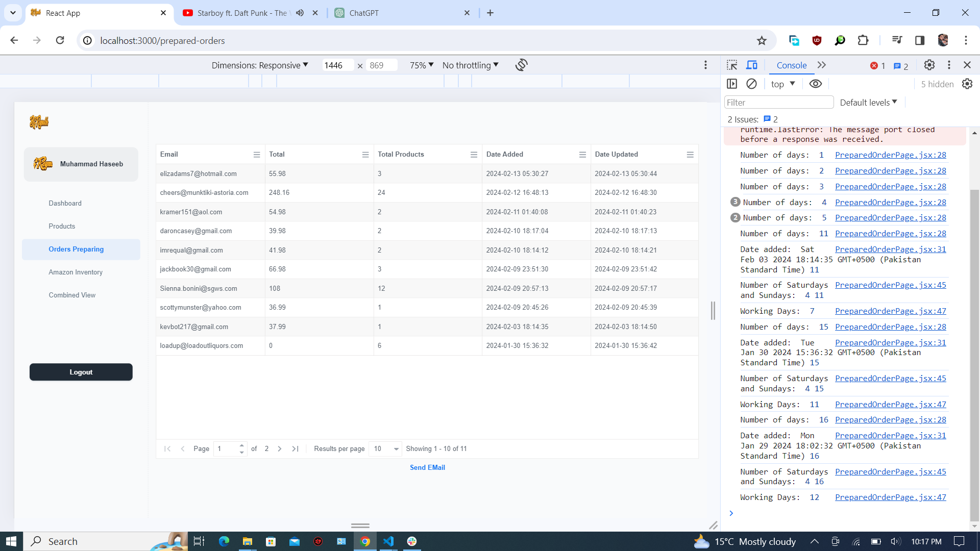Click the Logout button

[81, 372]
